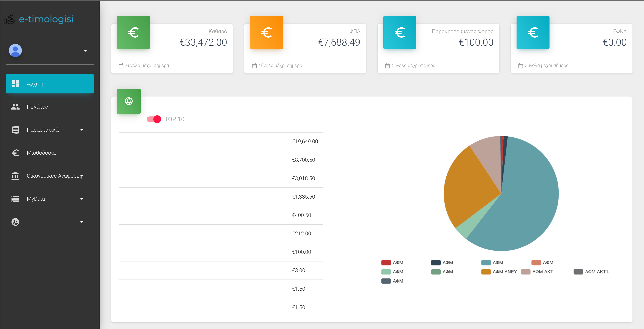This screenshot has height=329, width=644.
Task: Open the MyData menu item
Action: (x=50, y=199)
